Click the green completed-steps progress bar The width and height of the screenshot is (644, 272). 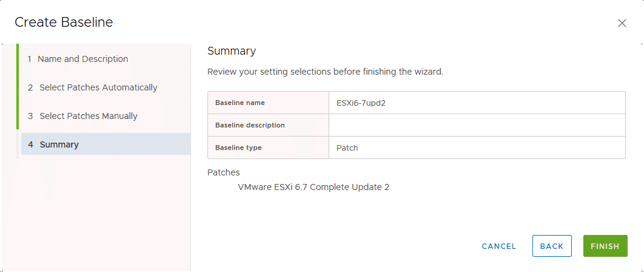pyautogui.click(x=18, y=87)
